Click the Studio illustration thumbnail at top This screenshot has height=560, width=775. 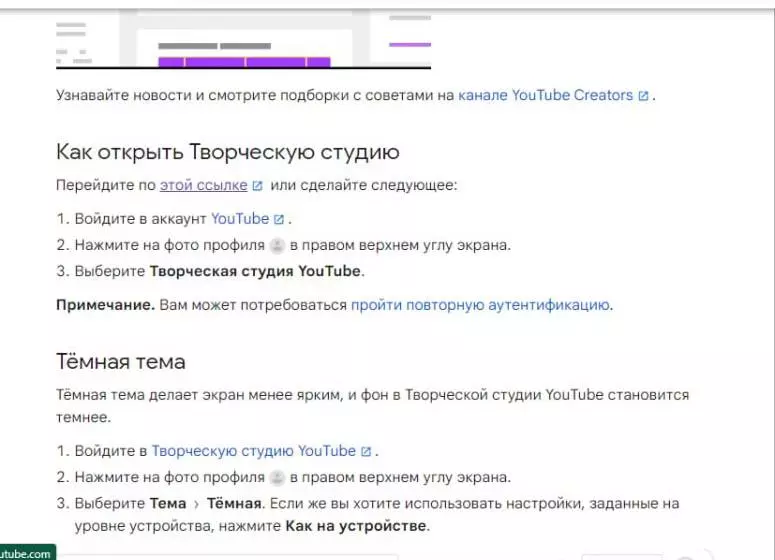point(244,40)
